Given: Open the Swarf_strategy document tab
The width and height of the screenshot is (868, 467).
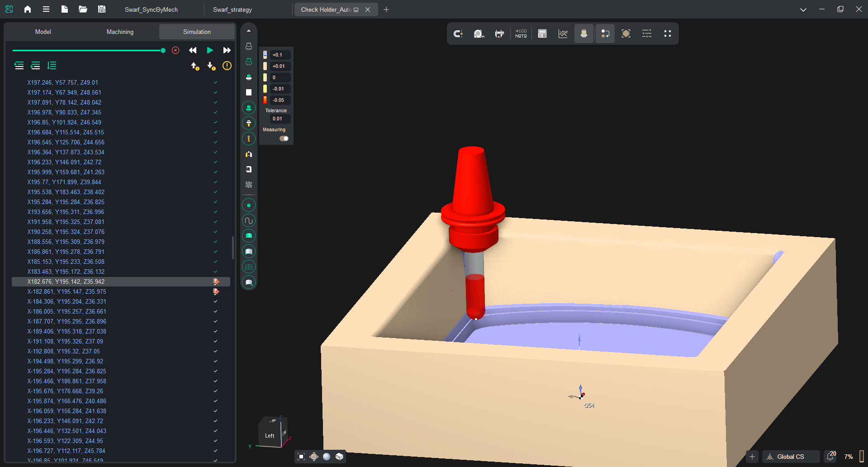Looking at the screenshot, I should coord(232,10).
